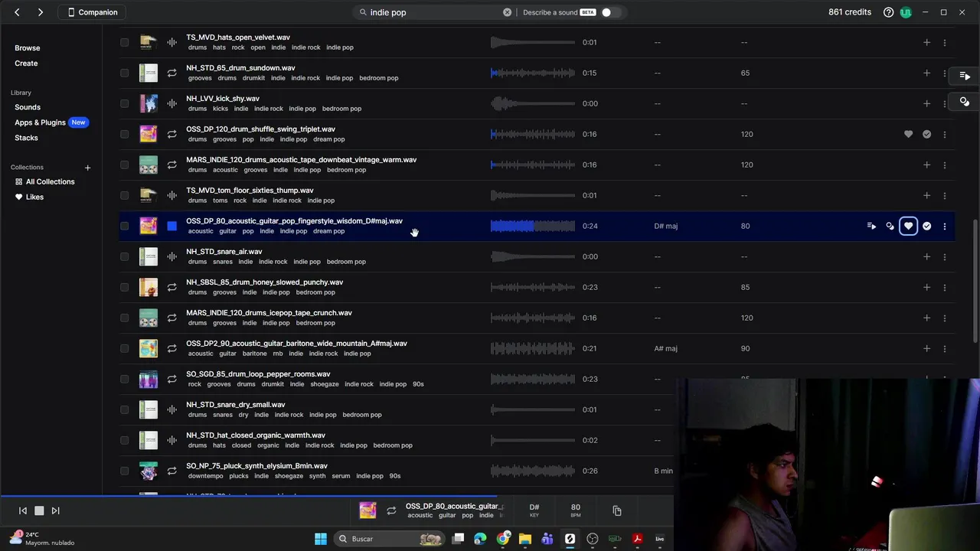Image resolution: width=980 pixels, height=551 pixels.
Task: Click the shoegaze tag on SO_SGD_85_drum_loop row
Action: pos(325,384)
